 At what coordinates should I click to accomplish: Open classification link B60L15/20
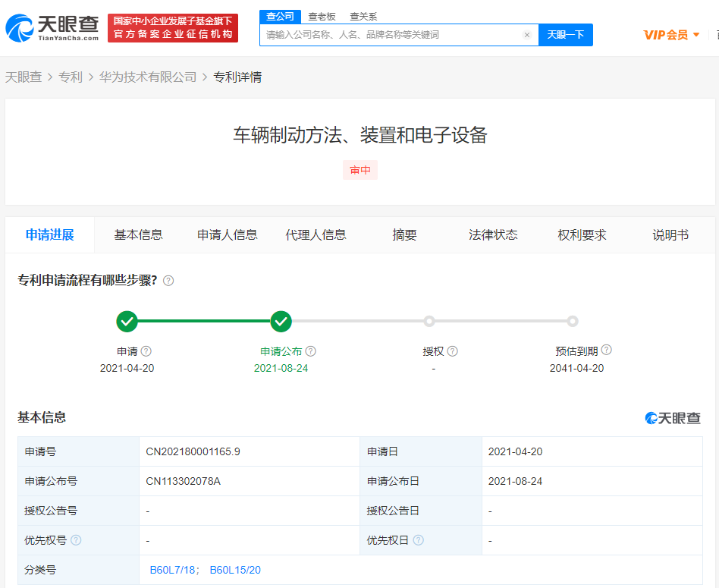coord(235,570)
